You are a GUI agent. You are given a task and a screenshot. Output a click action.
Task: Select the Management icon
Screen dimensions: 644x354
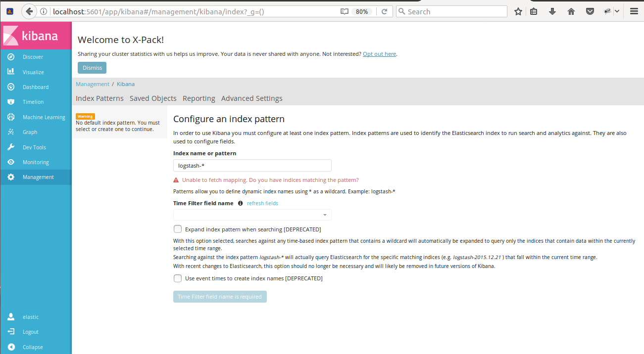10,177
